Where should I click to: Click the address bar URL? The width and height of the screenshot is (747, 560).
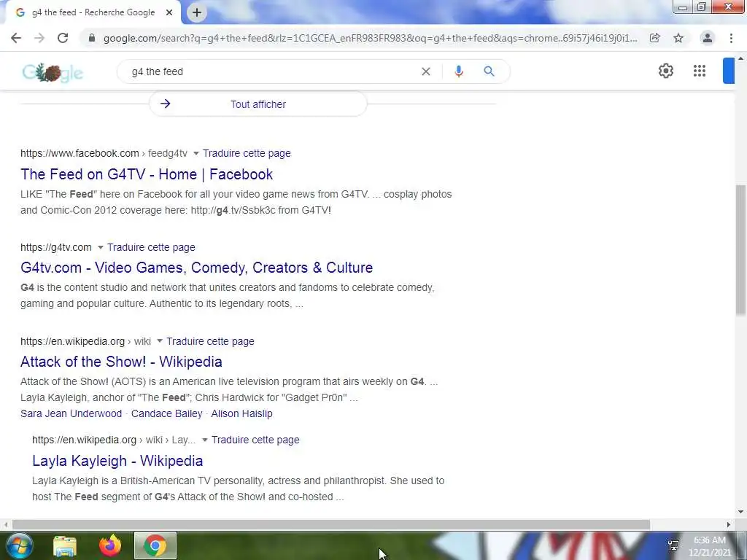click(x=370, y=38)
